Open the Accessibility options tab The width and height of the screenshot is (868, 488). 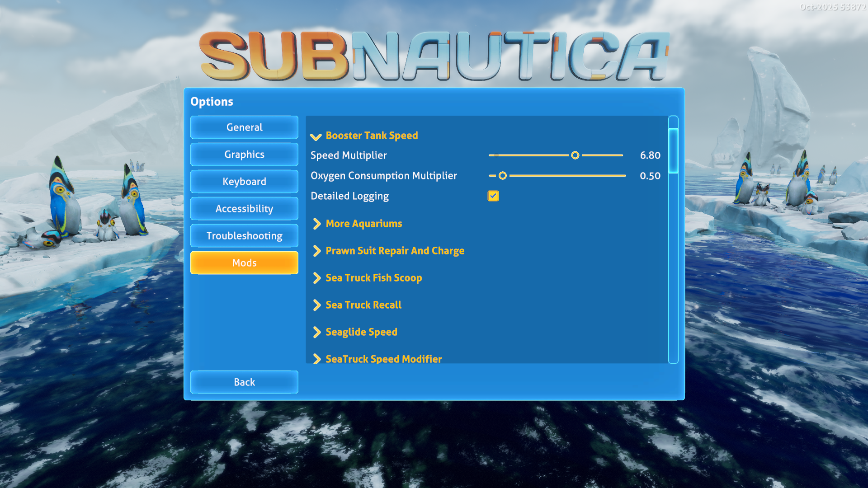click(x=244, y=209)
